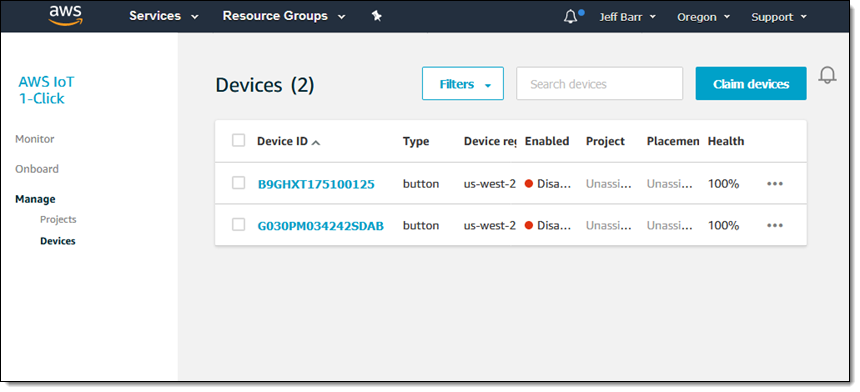Check the box for device B9GHXT175100125
860x392 pixels.
(x=239, y=183)
